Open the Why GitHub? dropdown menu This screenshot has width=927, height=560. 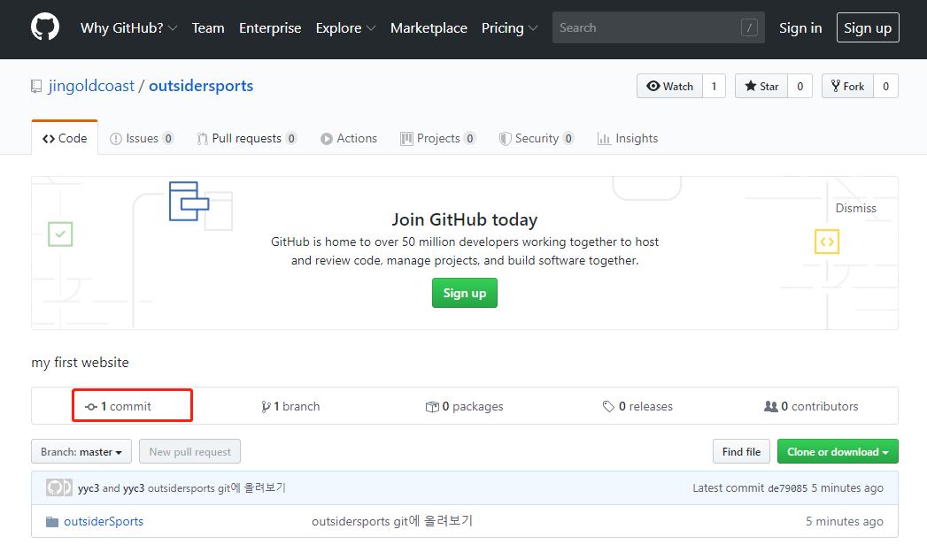tap(129, 27)
